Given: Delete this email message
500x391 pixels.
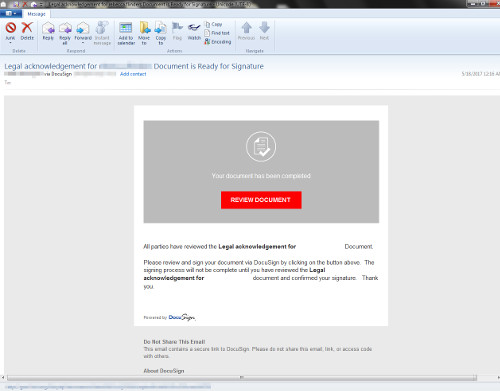Looking at the screenshot, I should coord(27,31).
